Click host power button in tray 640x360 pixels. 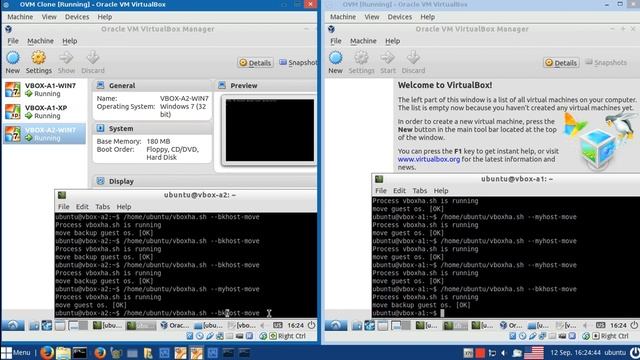tap(634, 352)
